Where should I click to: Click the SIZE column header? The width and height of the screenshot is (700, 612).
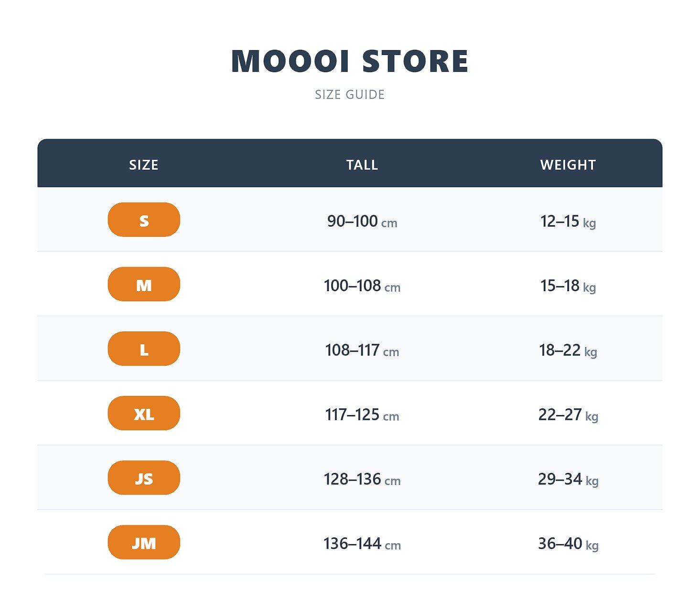(144, 165)
